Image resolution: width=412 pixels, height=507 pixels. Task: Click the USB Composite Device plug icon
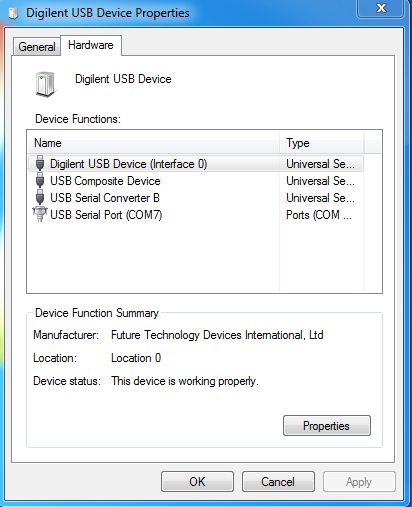click(x=40, y=181)
